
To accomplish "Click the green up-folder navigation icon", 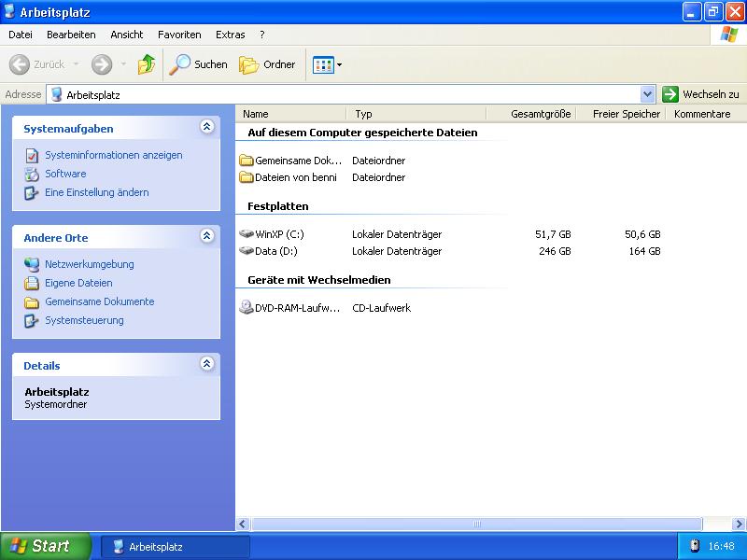I will click(145, 64).
